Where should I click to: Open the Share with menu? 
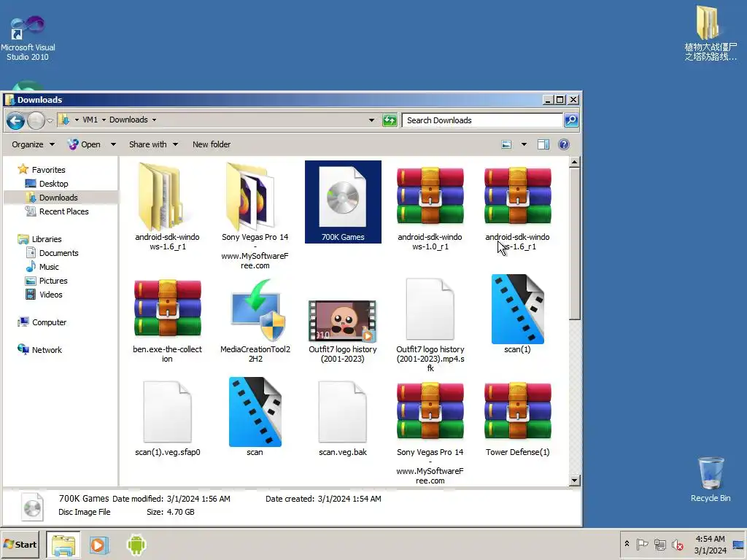(153, 144)
